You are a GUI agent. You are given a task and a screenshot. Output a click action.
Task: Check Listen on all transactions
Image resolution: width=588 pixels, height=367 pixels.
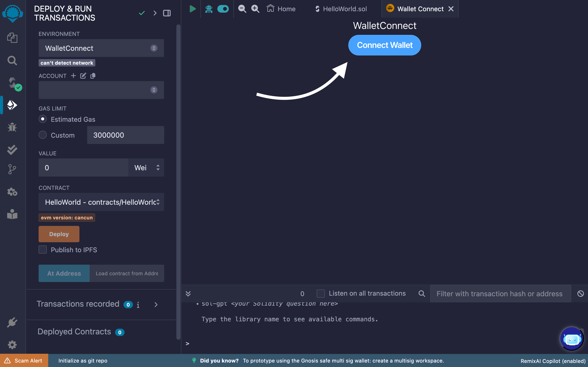coord(321,293)
